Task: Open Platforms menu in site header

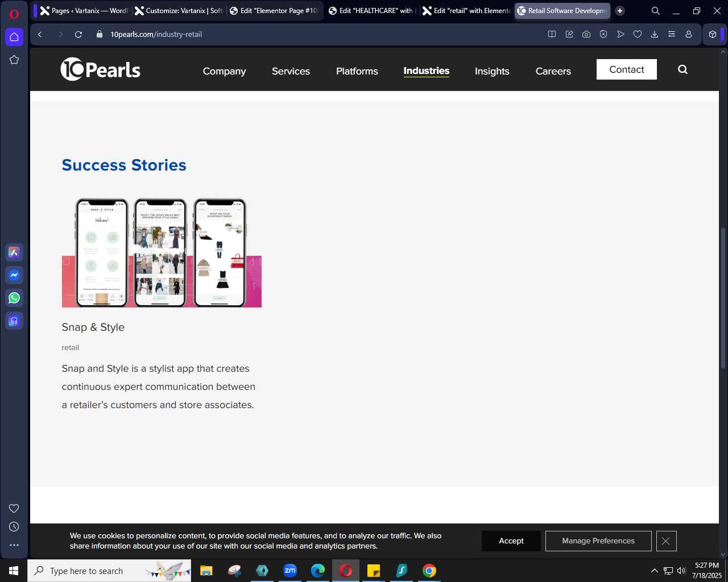Action: [357, 71]
